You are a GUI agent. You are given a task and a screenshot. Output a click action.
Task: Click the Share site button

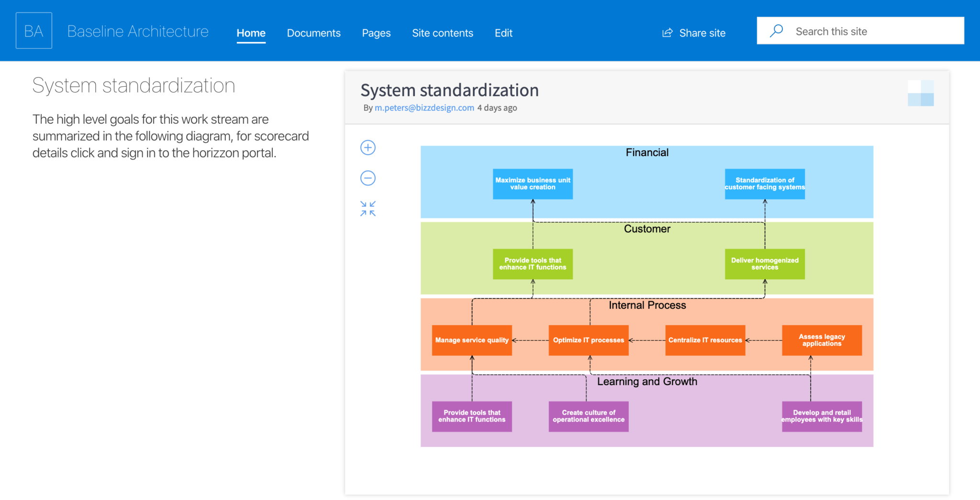[x=694, y=33]
